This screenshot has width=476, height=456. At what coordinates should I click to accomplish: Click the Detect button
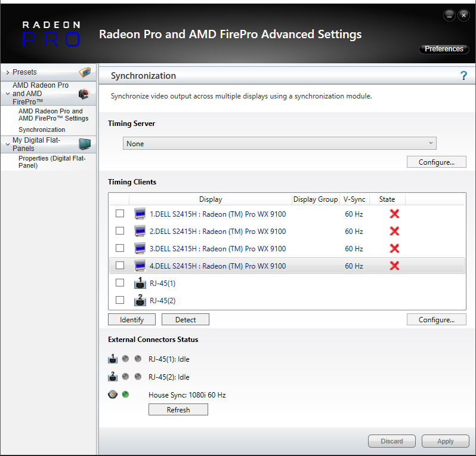pos(186,320)
